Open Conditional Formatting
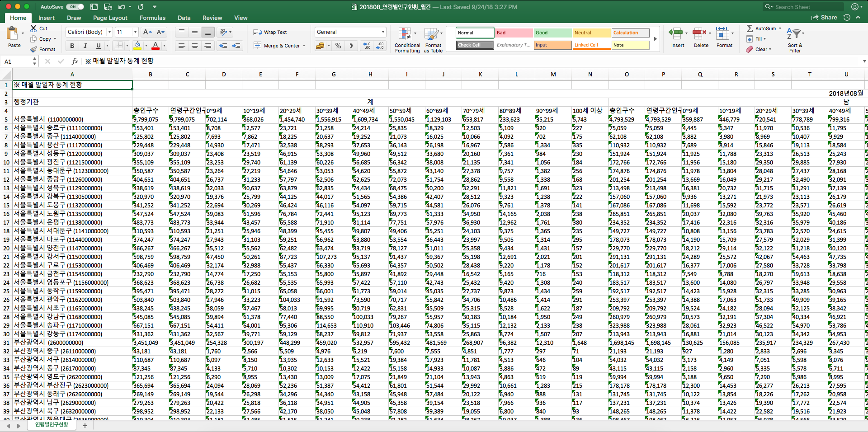The image size is (868, 432). (407, 40)
